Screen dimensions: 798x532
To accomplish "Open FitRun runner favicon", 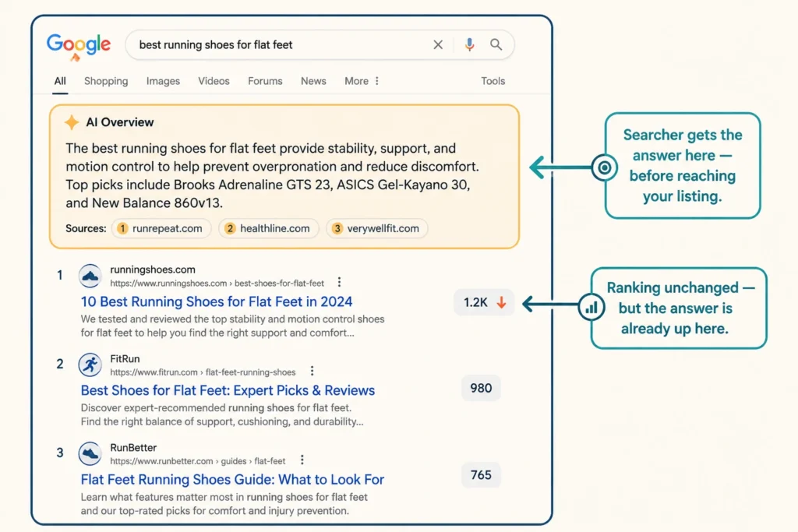I will (90, 365).
